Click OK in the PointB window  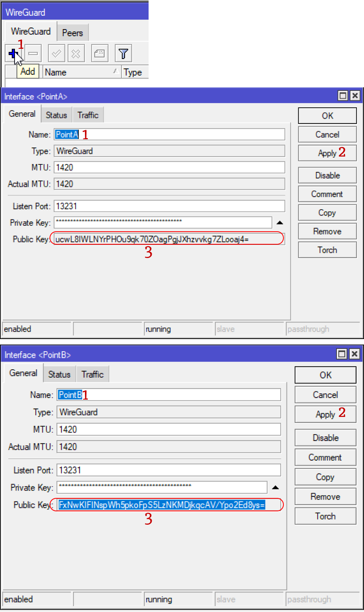pos(325,375)
